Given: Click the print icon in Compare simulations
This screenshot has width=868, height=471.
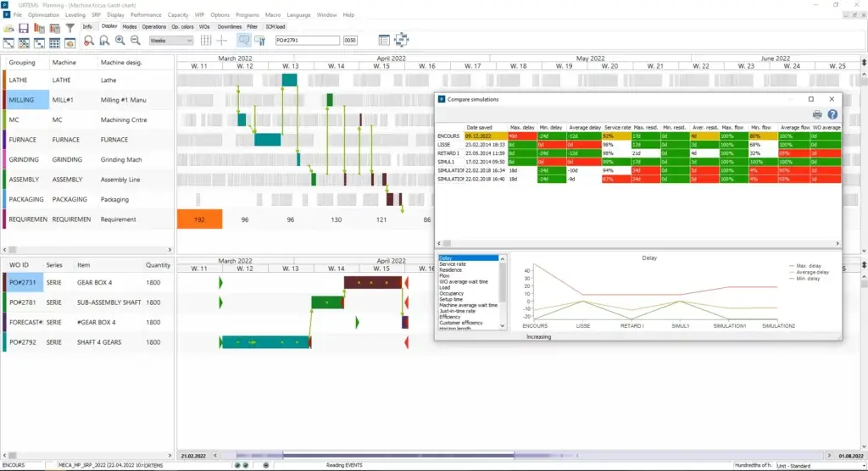Looking at the screenshot, I should point(817,114).
